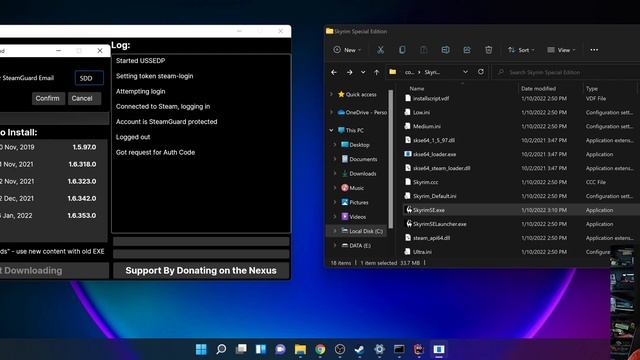Viewport: 640px width, 360px height.
Task: Open taskbar Search
Action: coord(221,349)
